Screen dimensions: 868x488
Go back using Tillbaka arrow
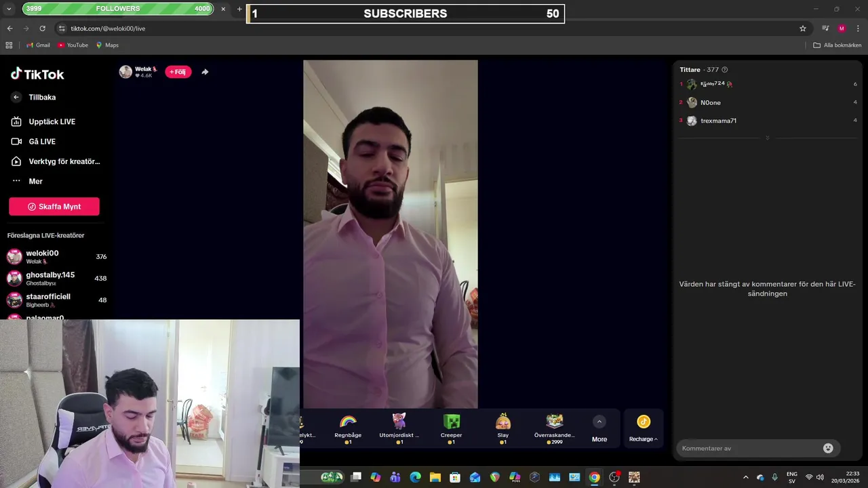(x=16, y=97)
